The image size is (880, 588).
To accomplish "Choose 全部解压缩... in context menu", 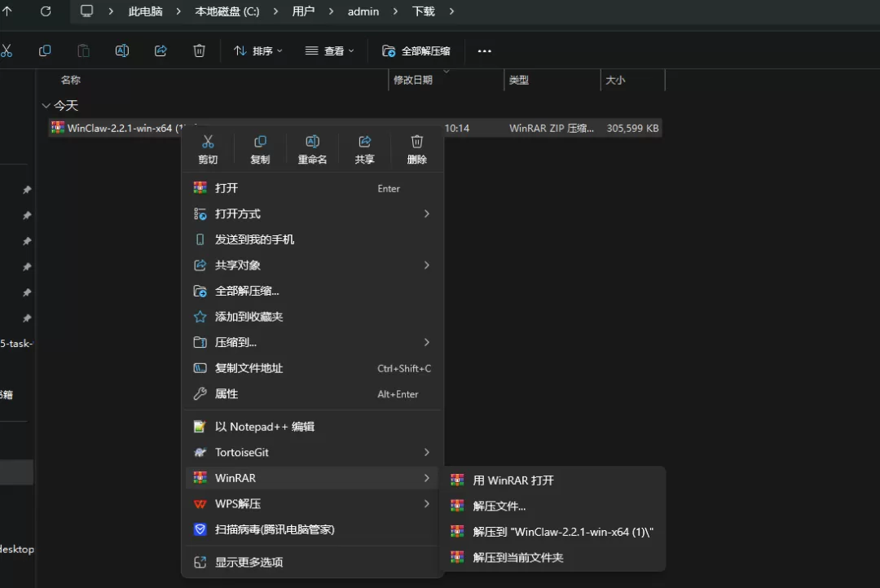I will 312,291.
